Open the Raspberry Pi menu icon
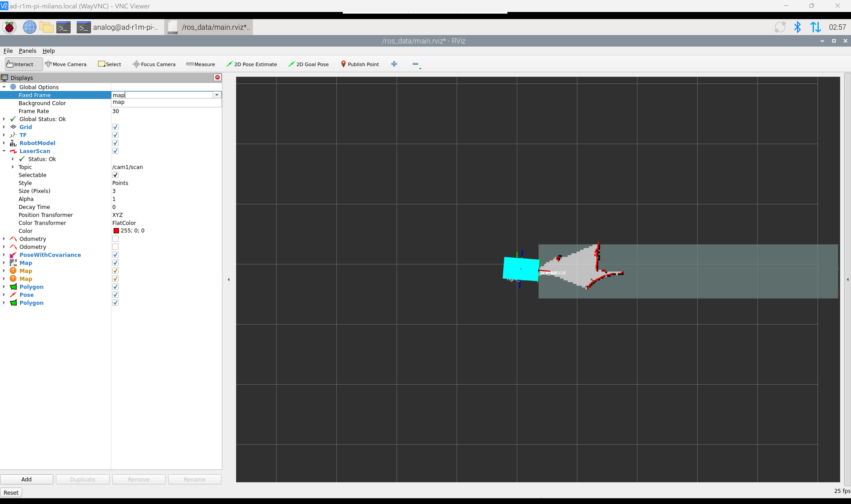This screenshot has height=504, width=851. click(x=9, y=27)
